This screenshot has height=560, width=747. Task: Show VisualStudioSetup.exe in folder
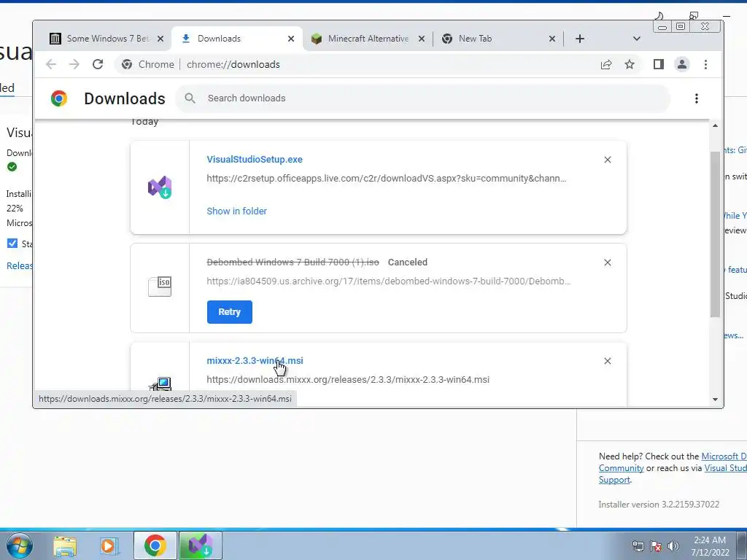click(237, 211)
